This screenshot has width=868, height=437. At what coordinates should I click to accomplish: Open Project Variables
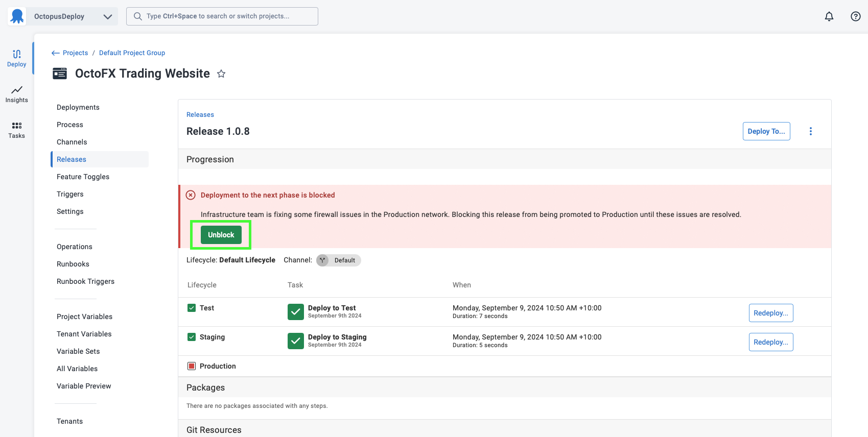point(85,317)
